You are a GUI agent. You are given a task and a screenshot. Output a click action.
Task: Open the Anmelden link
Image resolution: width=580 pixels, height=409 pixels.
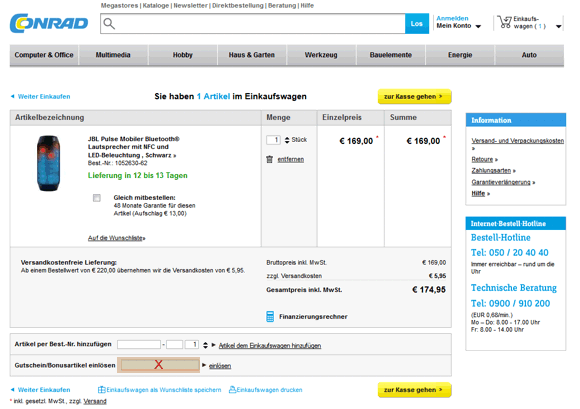tap(452, 18)
